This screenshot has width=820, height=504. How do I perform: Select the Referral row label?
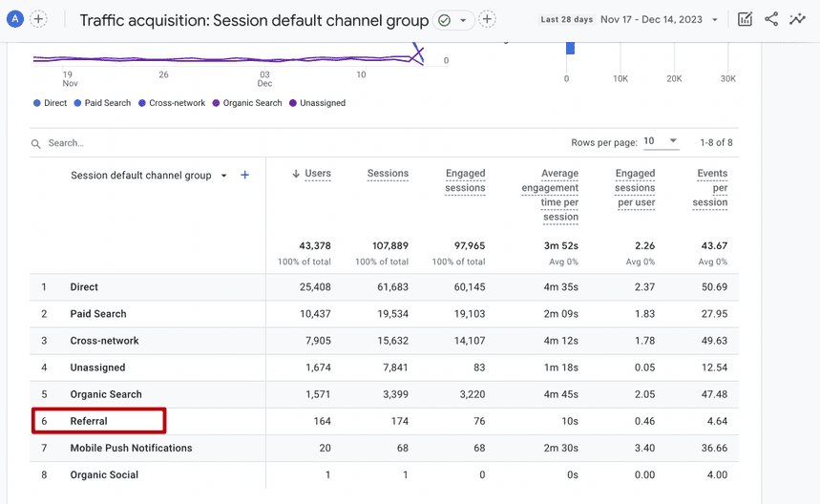[89, 421]
